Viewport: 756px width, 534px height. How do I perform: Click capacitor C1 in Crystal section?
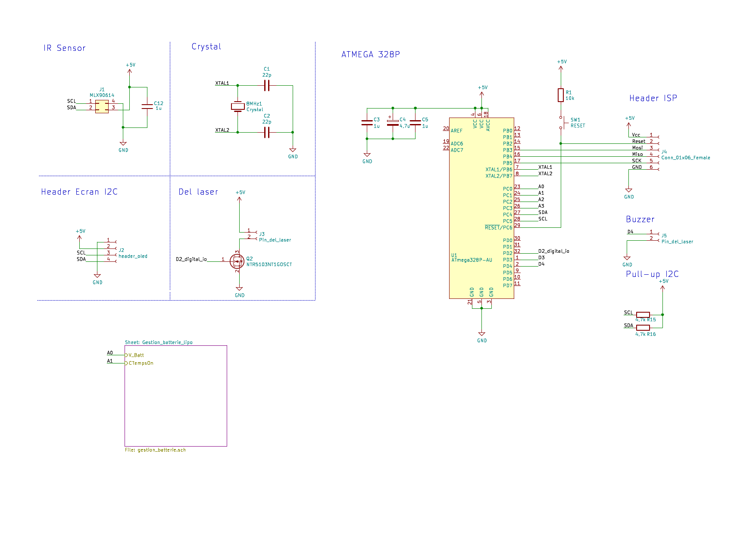[266, 85]
